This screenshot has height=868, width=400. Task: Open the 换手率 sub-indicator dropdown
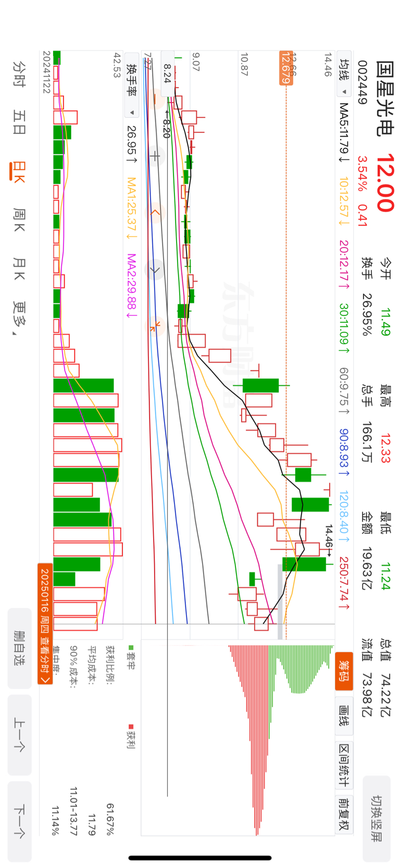click(132, 85)
